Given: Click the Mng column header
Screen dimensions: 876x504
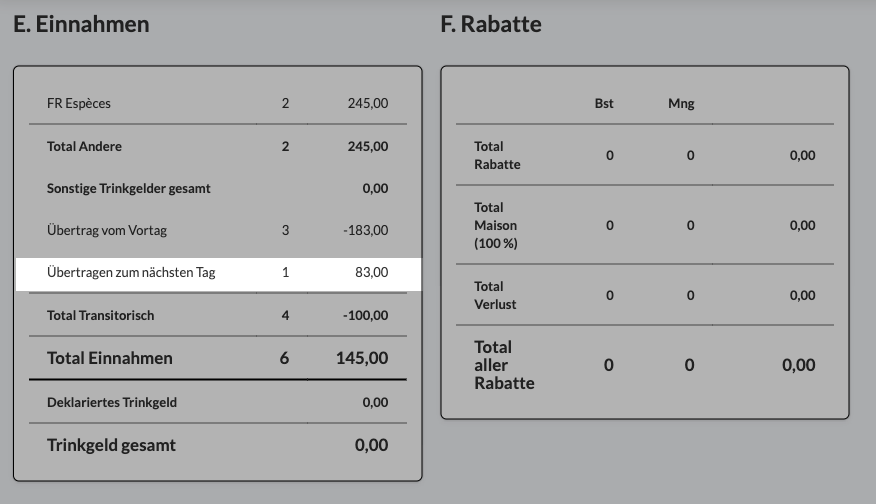Looking at the screenshot, I should tap(681, 103).
